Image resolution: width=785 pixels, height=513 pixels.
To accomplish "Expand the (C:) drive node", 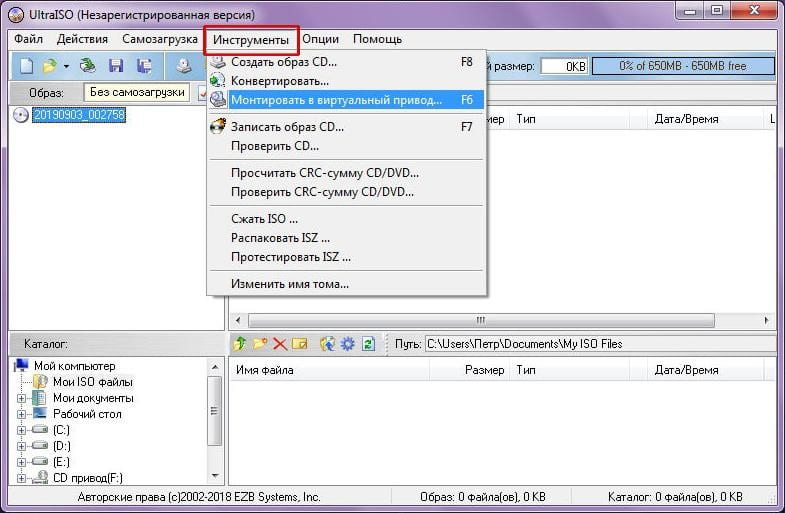I will (x=22, y=430).
